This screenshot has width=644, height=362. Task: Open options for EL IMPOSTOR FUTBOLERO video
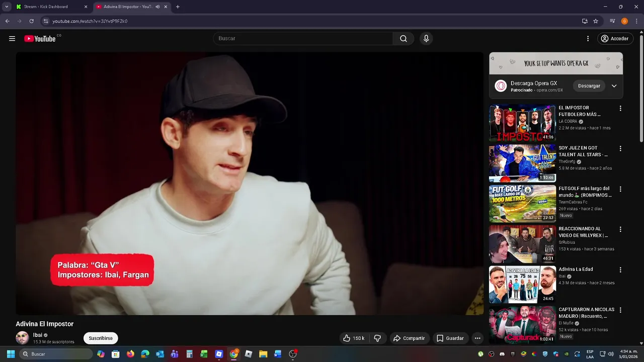[620, 108]
